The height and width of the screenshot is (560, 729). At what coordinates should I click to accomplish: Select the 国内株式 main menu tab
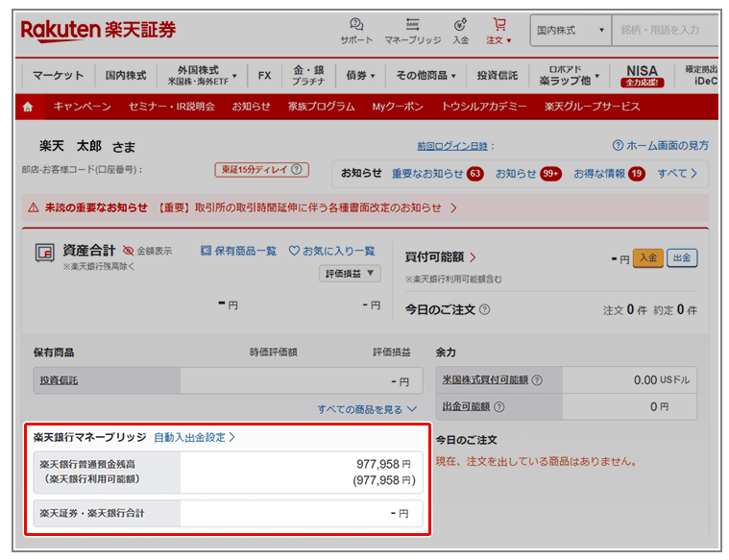click(x=126, y=75)
